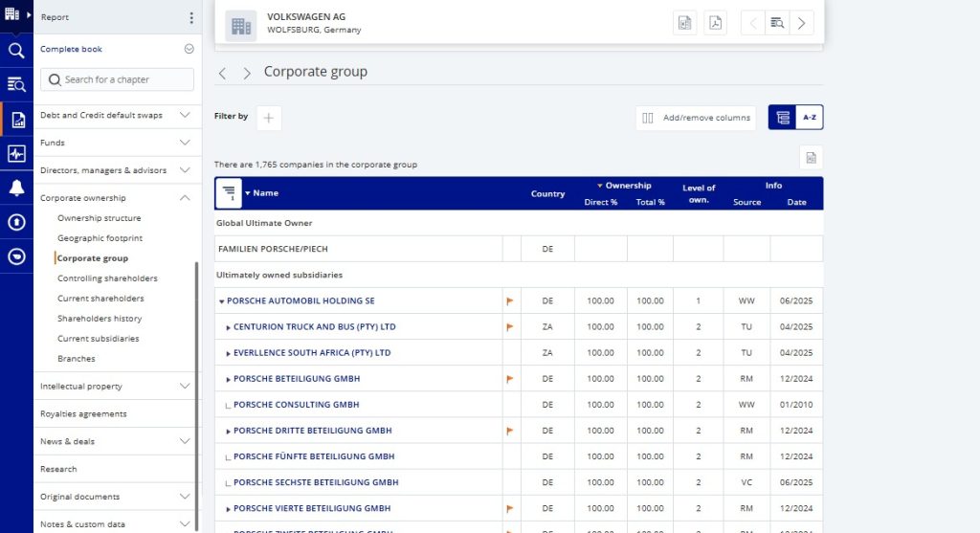Click flag on Porsche Dritte Beteiligung row
This screenshot has height=533, width=980.
pyautogui.click(x=510, y=431)
